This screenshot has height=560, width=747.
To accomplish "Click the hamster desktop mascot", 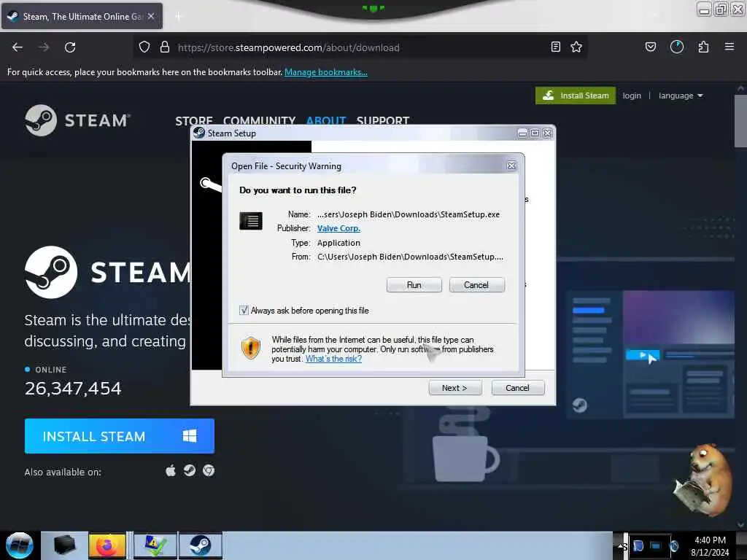I will coord(703,481).
